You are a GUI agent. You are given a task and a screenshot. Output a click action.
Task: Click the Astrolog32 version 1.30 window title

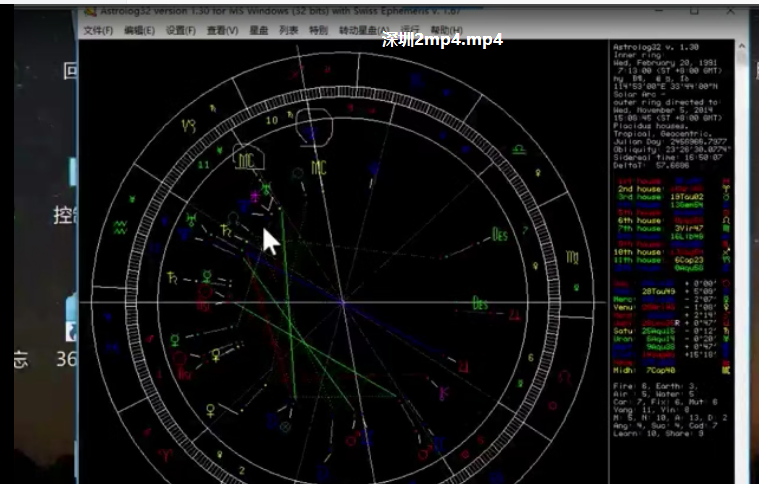(280, 11)
